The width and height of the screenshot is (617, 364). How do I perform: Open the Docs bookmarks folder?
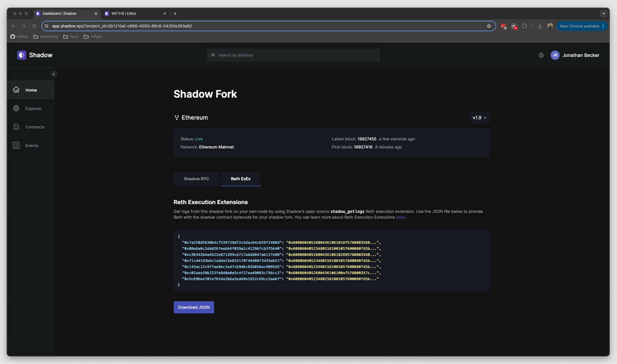pyautogui.click(x=71, y=37)
